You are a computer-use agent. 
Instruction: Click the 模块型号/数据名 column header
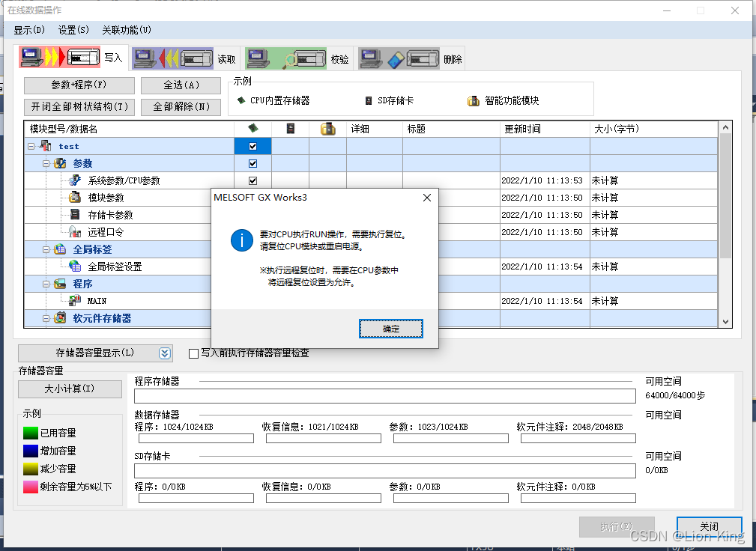pyautogui.click(x=129, y=129)
